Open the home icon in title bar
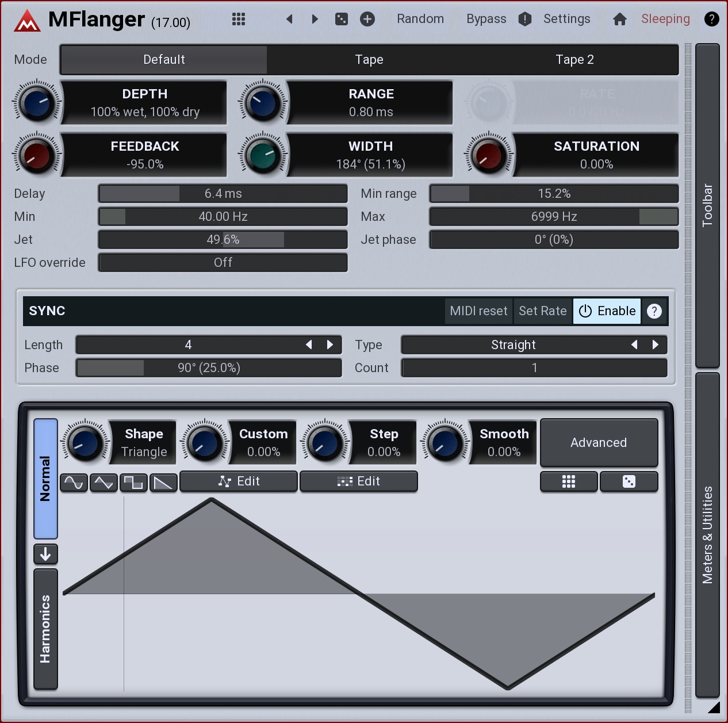The image size is (728, 723). [x=620, y=19]
